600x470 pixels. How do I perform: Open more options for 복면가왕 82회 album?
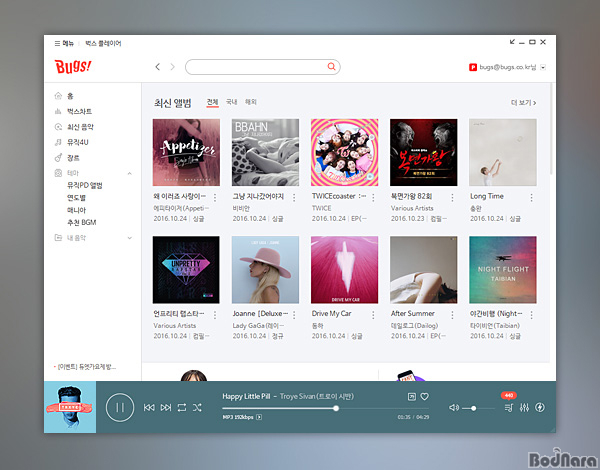tap(452, 197)
